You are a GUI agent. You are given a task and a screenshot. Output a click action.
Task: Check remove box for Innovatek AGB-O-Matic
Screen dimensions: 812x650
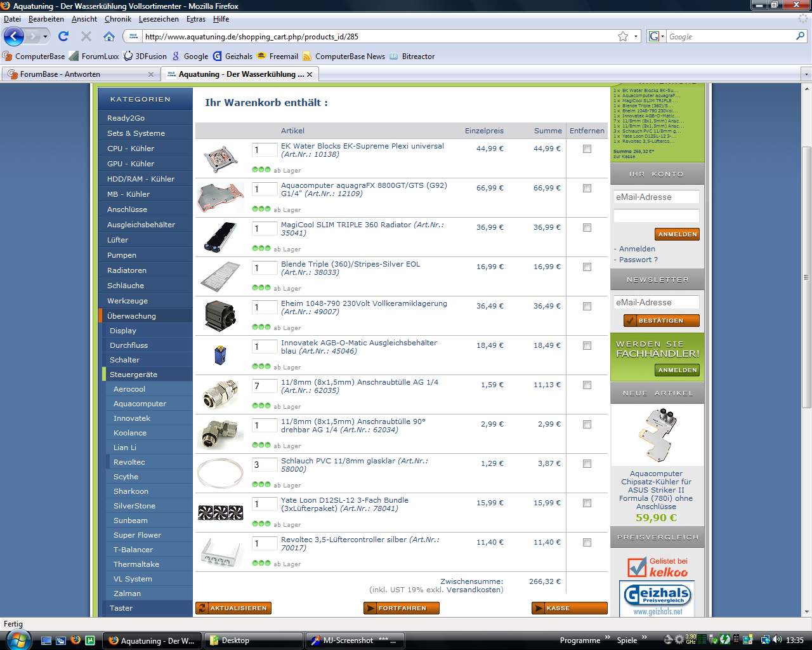click(x=587, y=346)
